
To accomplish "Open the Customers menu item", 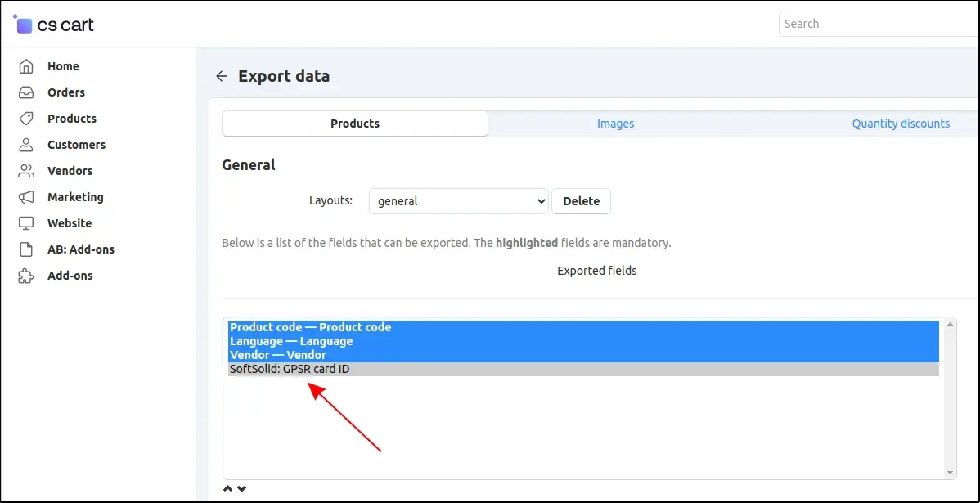I will tap(76, 145).
